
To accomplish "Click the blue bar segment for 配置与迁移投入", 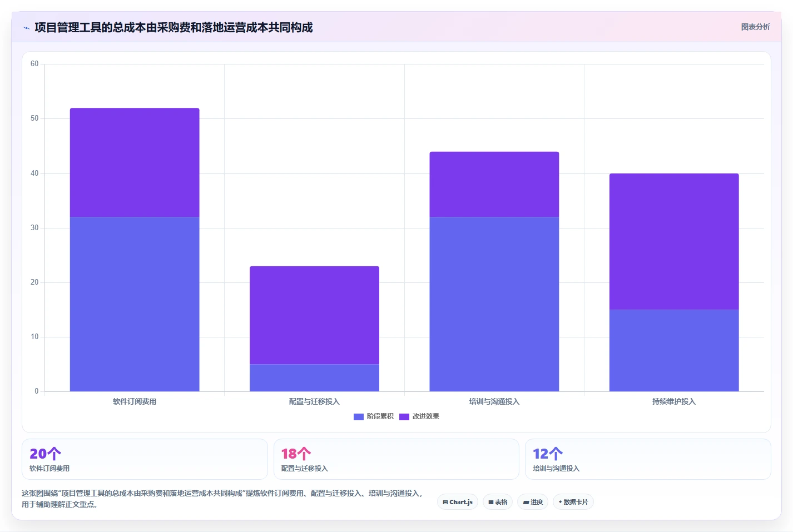I will pyautogui.click(x=314, y=378).
